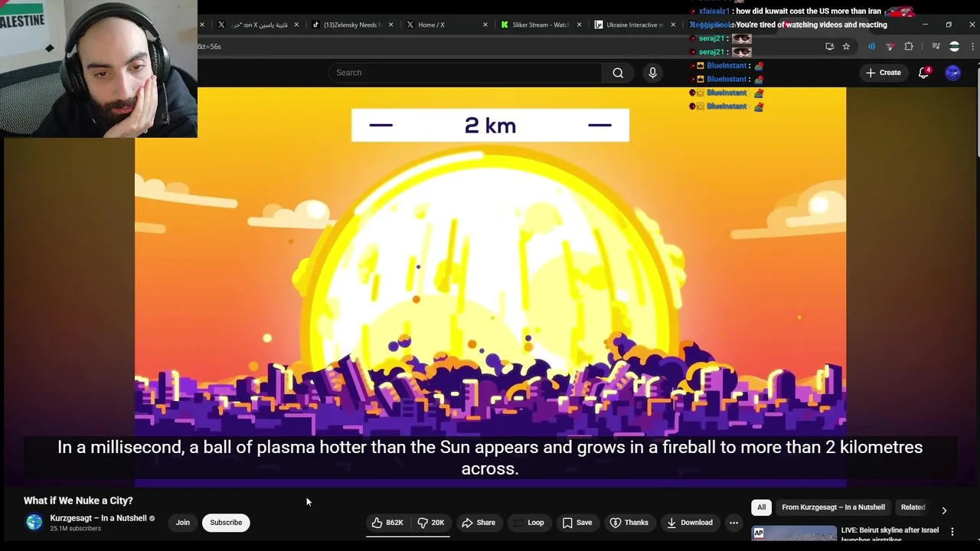
Task: Bookmark this page with star icon
Action: pos(846,47)
